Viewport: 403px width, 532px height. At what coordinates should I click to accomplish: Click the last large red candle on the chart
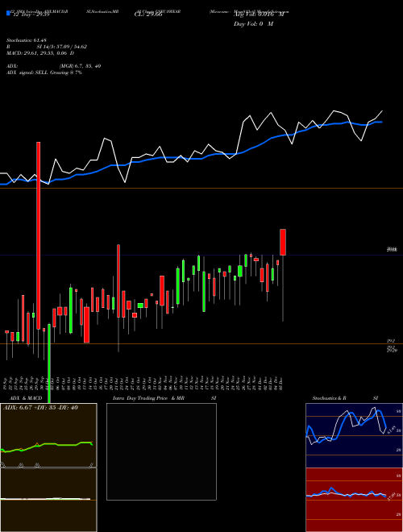(283, 243)
